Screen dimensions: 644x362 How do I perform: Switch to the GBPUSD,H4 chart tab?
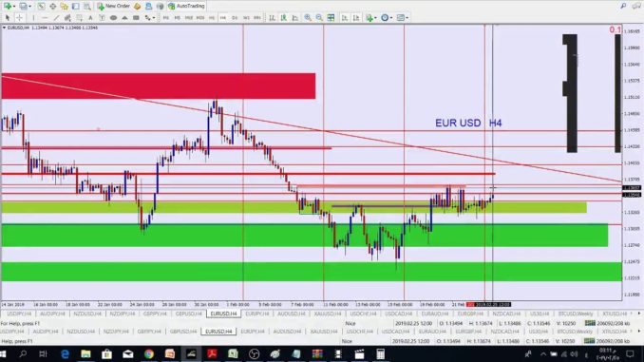tap(188, 314)
